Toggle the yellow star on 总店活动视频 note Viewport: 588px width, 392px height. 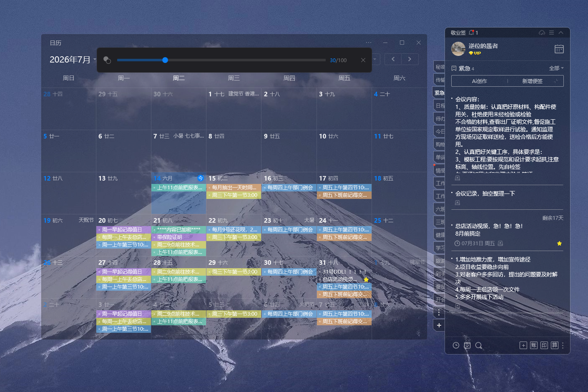[559, 244]
